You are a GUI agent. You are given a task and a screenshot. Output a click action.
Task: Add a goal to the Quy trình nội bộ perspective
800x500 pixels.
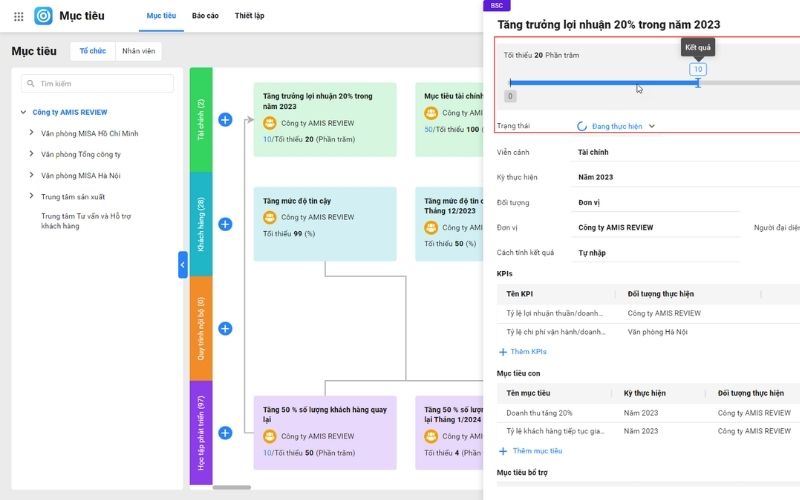click(225, 329)
